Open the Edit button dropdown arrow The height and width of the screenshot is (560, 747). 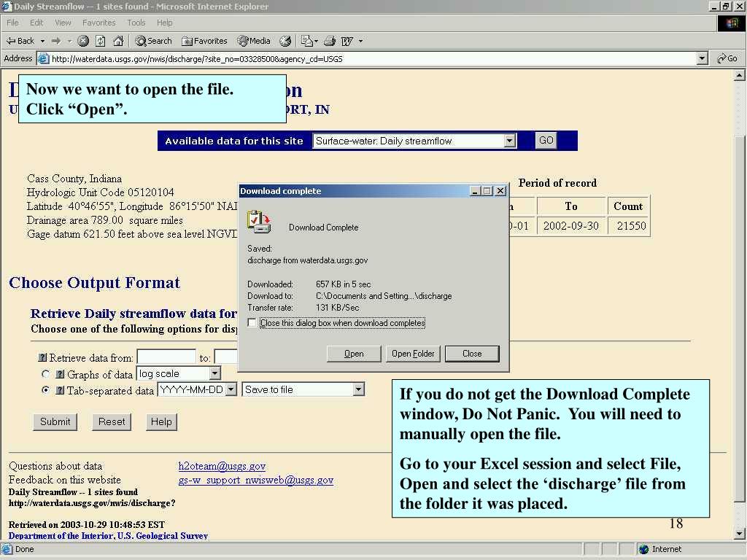(x=360, y=41)
